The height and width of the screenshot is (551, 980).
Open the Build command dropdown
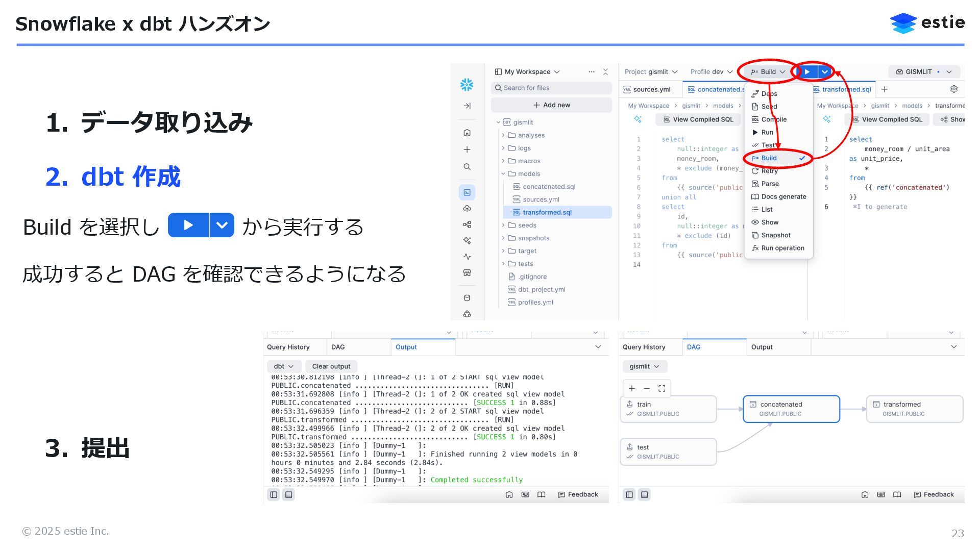tap(768, 72)
